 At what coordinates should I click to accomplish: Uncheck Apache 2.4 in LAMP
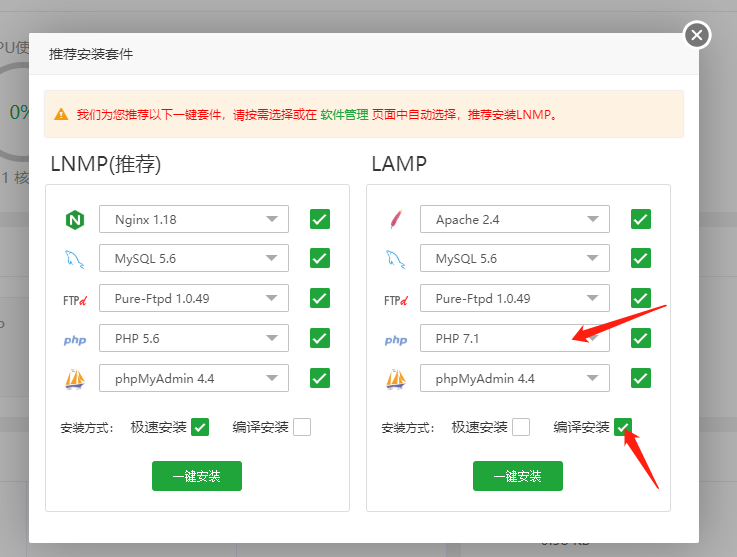(x=641, y=219)
